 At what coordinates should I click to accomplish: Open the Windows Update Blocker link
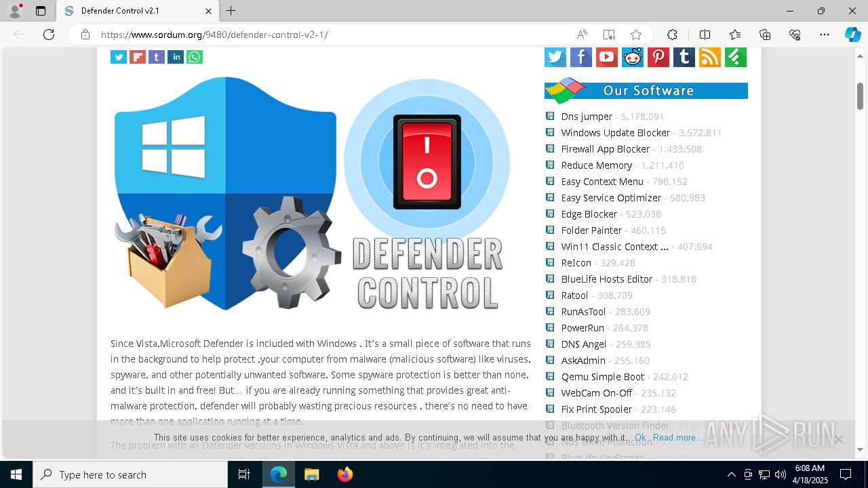click(x=615, y=133)
